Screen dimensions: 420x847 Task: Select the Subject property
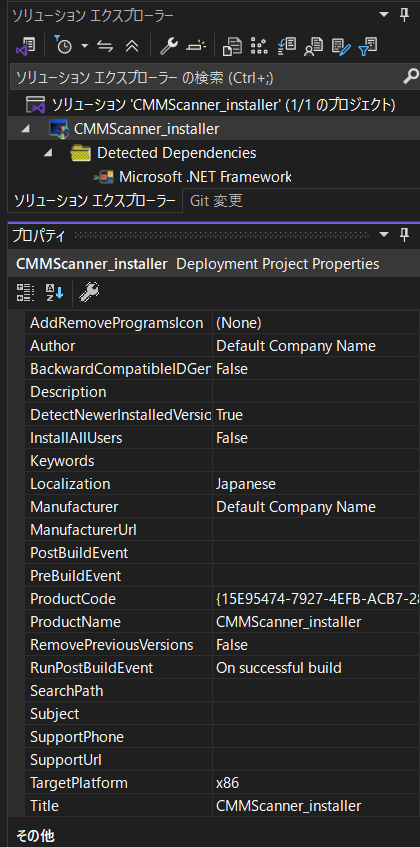click(x=55, y=714)
